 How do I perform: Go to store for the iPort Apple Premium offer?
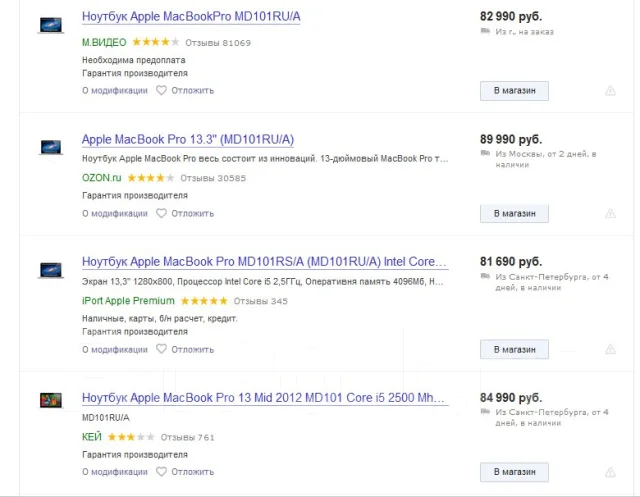[x=514, y=349]
